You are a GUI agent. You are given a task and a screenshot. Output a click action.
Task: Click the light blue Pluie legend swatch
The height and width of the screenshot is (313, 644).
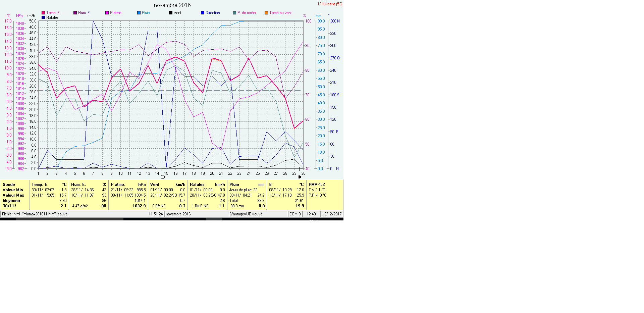click(x=139, y=13)
